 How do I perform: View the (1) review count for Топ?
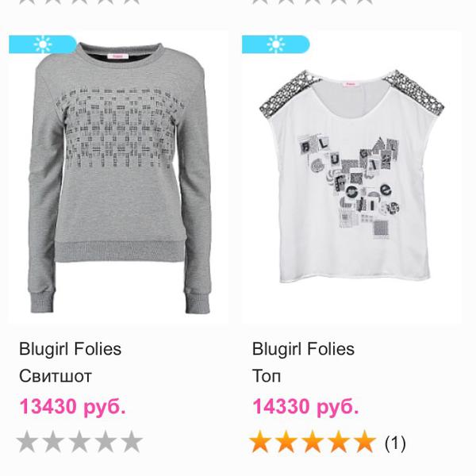(394, 442)
